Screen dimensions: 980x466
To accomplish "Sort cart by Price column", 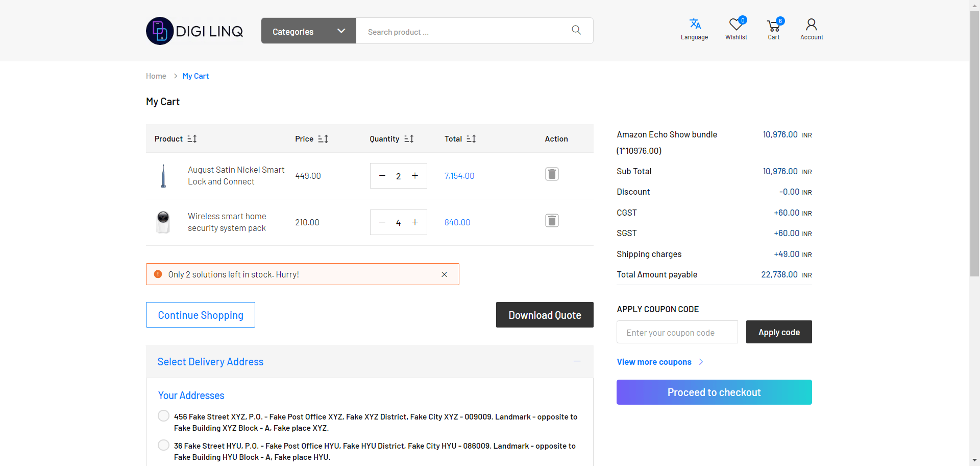I will [323, 139].
